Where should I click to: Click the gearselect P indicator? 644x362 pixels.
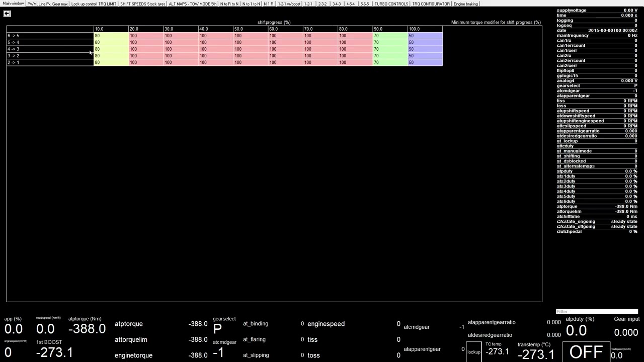coord(217,329)
